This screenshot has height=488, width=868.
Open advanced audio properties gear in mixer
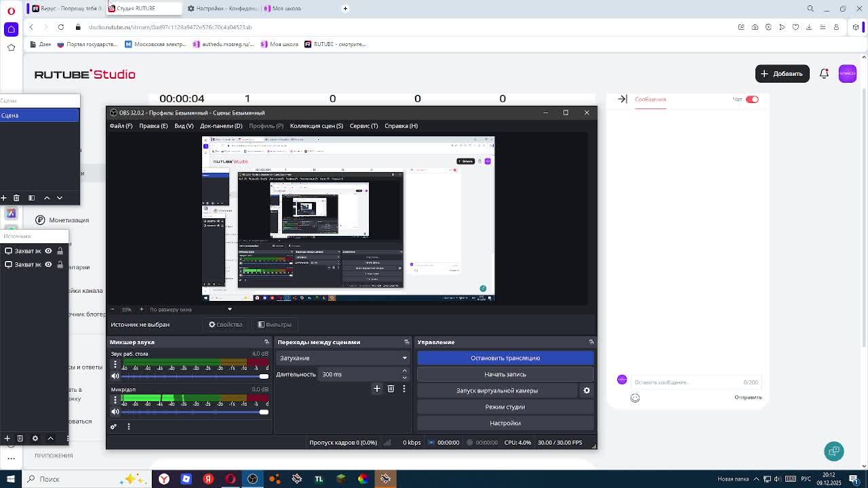pyautogui.click(x=114, y=427)
